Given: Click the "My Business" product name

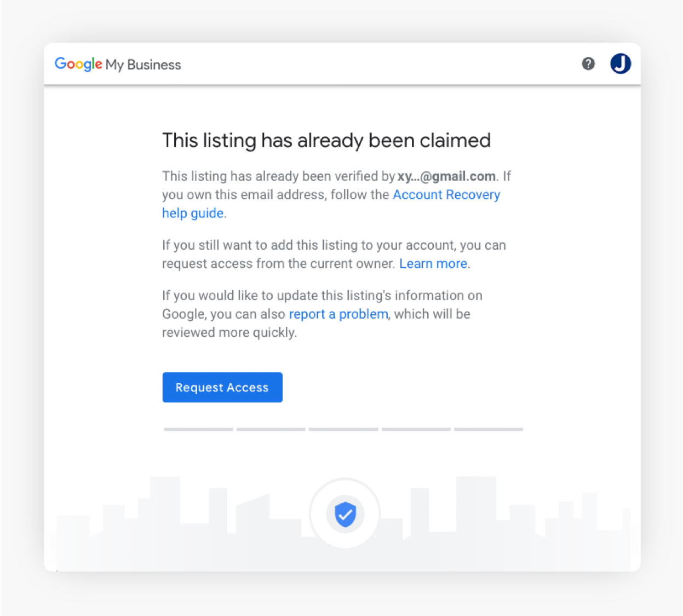Looking at the screenshot, I should 144,65.
